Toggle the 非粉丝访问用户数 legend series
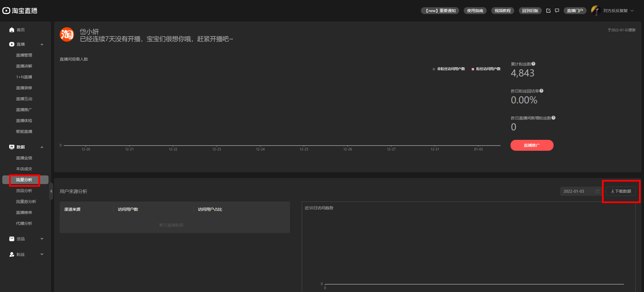 click(x=449, y=69)
